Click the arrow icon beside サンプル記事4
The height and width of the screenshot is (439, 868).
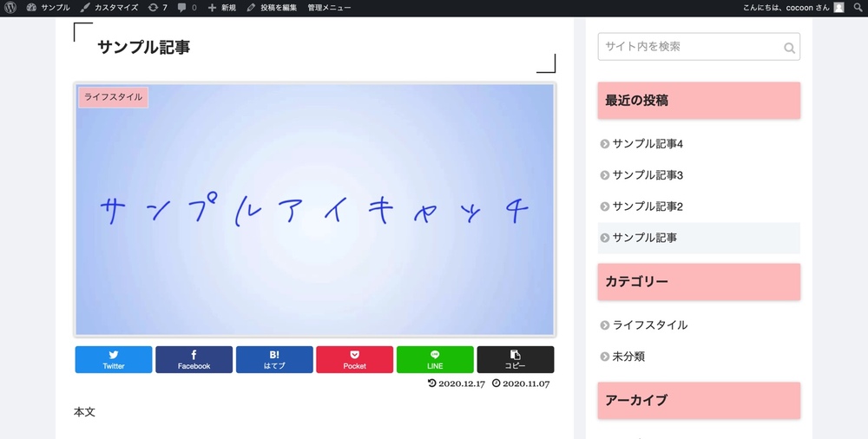(604, 144)
